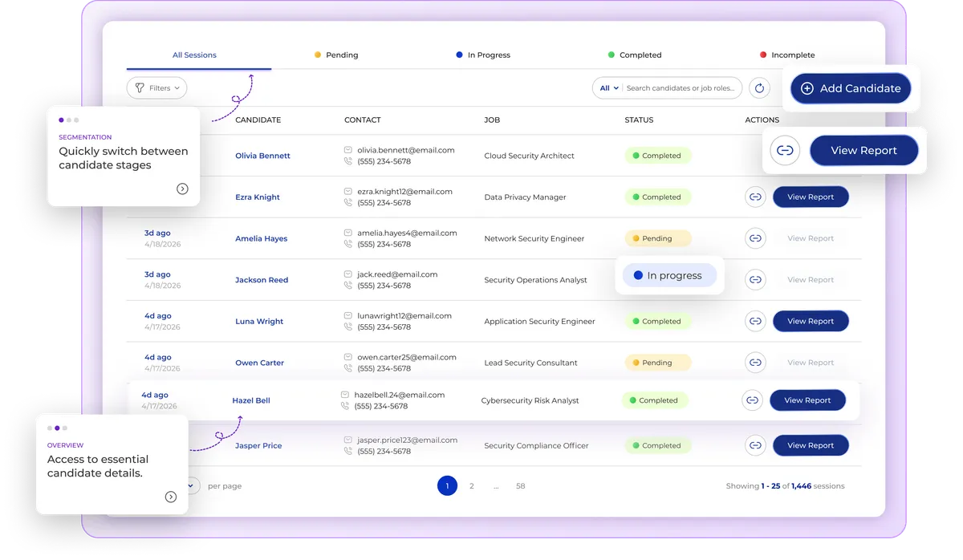Click the Security Compliance Officer job cell
963x560 pixels.
pos(536,445)
